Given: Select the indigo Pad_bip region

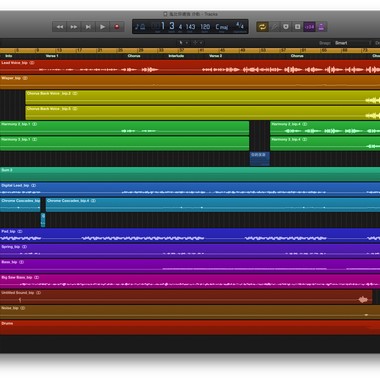Looking at the screenshot, I should click(190, 236).
